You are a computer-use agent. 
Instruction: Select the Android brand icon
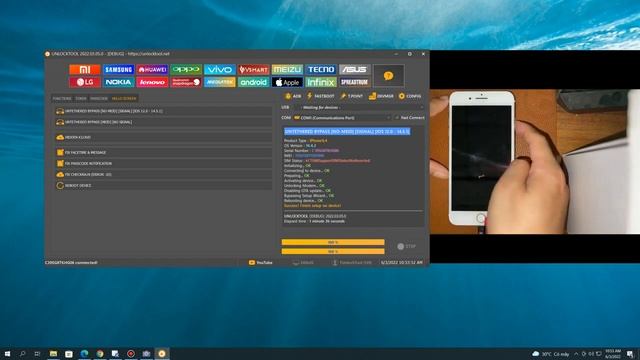click(x=253, y=82)
